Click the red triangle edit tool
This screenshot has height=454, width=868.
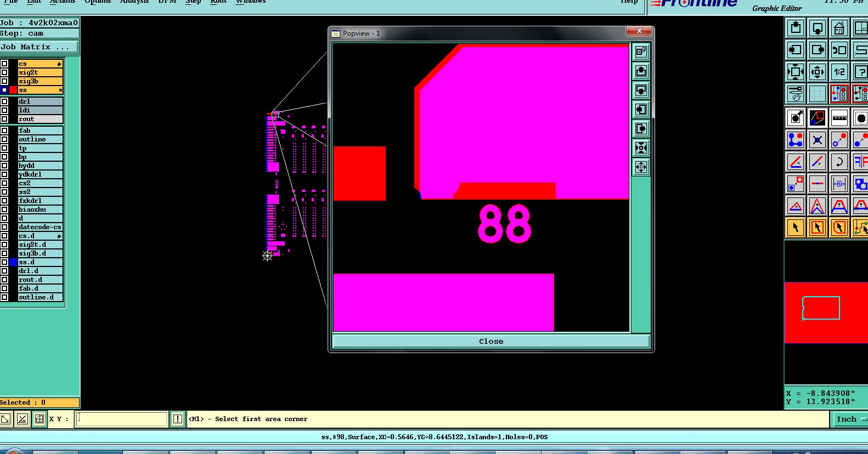click(x=796, y=206)
